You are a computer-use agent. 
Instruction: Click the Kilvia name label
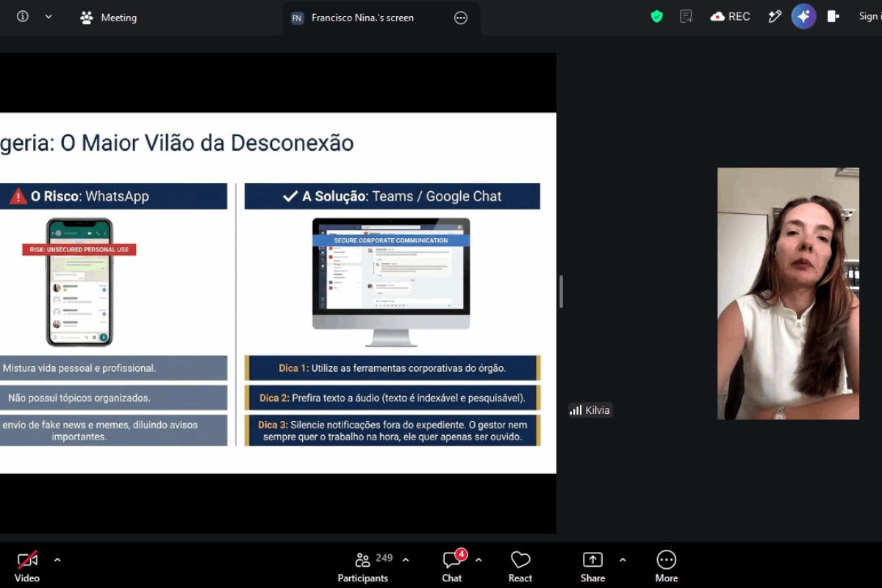[590, 410]
